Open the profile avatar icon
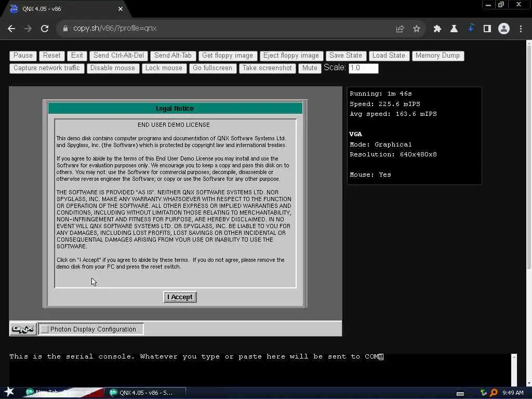Screen dimensions: 532x399 click(504, 29)
